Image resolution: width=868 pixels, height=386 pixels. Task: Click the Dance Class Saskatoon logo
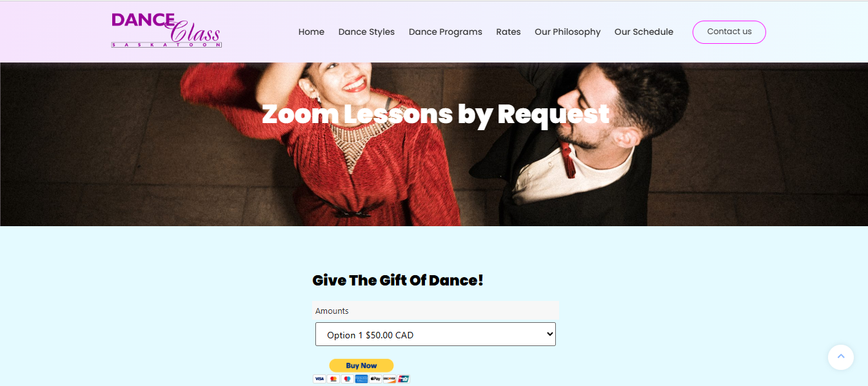[x=166, y=30]
